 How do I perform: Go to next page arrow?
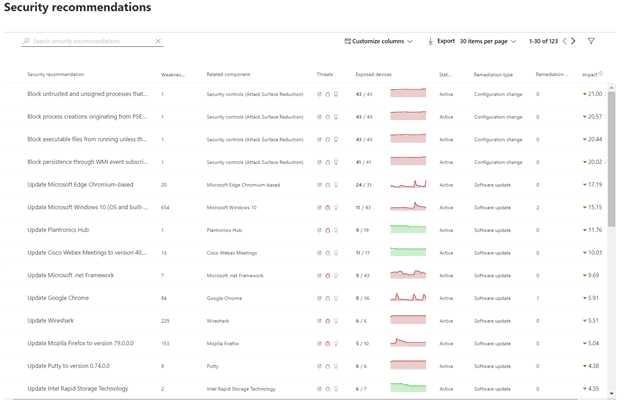(573, 41)
